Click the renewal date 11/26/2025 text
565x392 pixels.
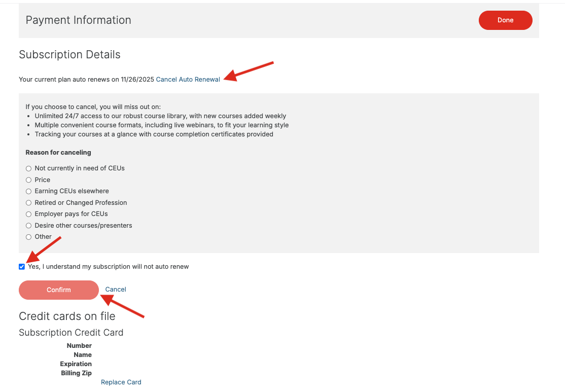point(137,79)
